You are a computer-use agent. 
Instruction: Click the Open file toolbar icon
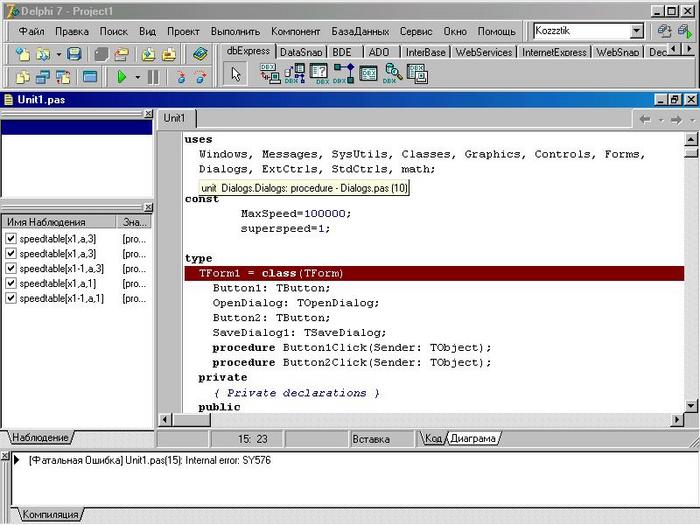click(43, 54)
